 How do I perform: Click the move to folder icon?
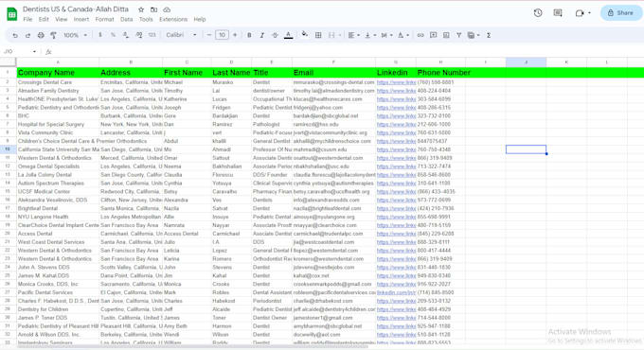pyautogui.click(x=153, y=9)
